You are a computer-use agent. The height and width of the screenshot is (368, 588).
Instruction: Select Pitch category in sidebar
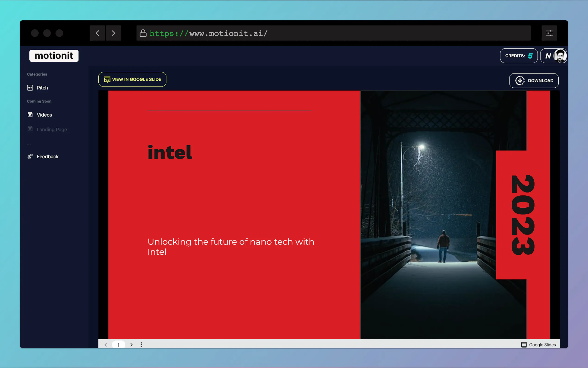point(42,88)
